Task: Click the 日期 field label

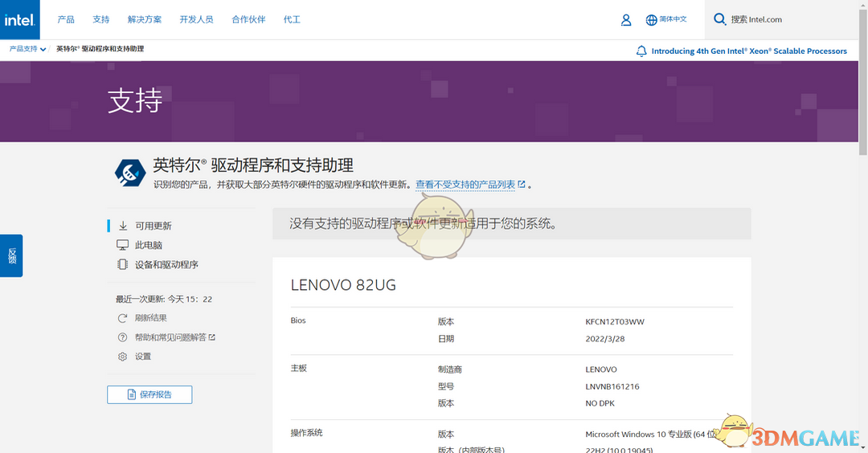Action: click(x=446, y=338)
